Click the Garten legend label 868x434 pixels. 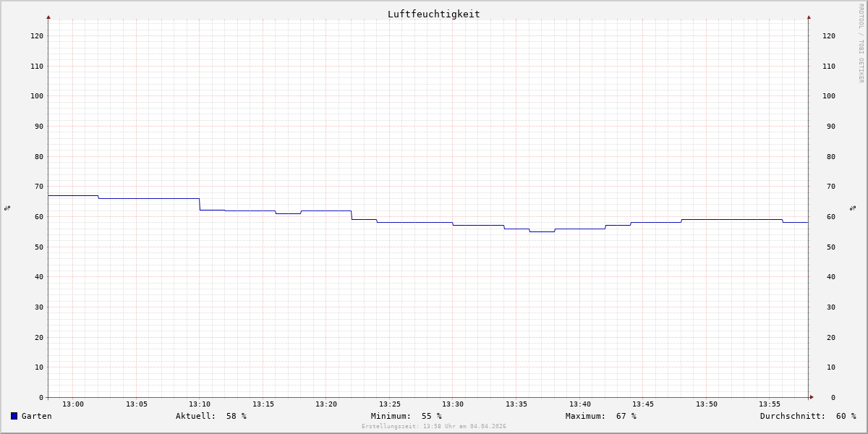pos(36,416)
